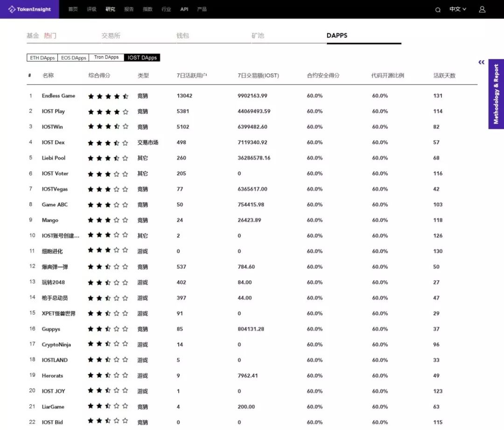
Task: Open the XPET怪兽世界 entry
Action: coord(58,313)
